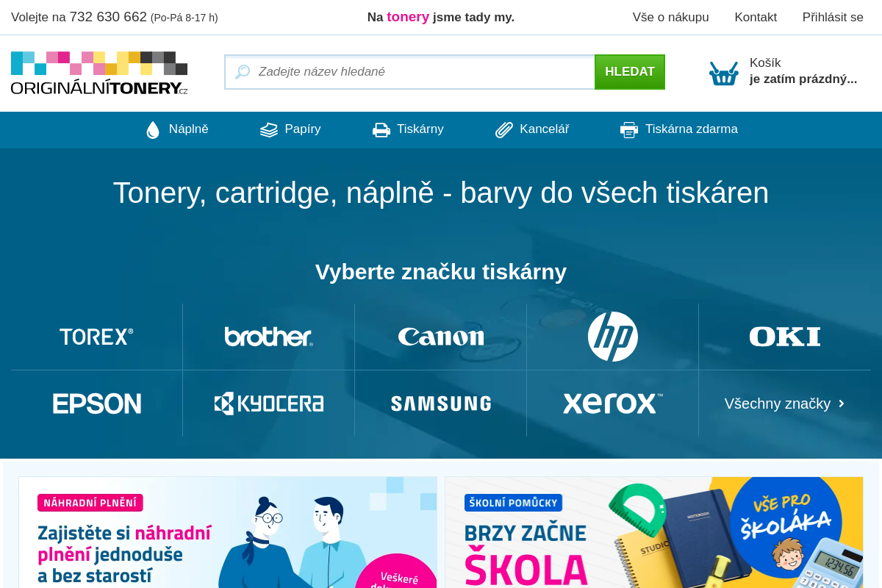Click the green HLEDAT search button
The image size is (882, 588).
coord(630,72)
